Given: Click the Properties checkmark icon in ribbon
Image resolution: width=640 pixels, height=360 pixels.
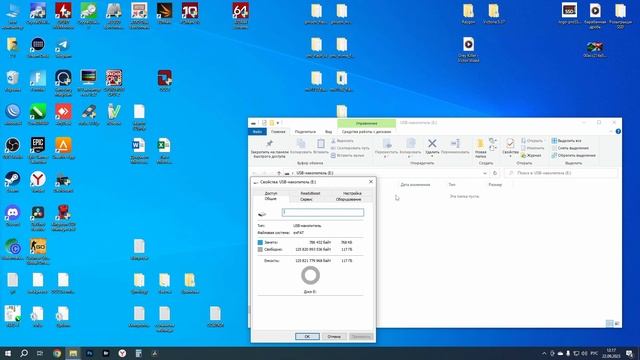Looking at the screenshot, I should (510, 143).
